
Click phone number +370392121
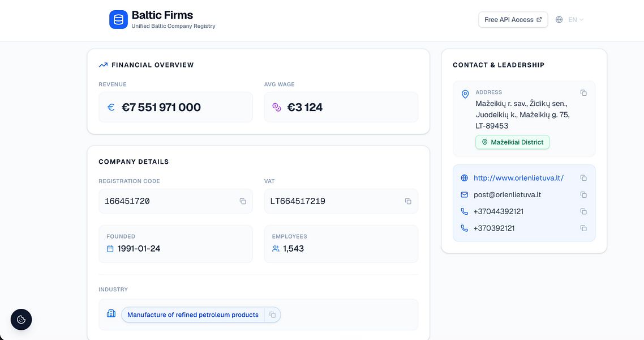(494, 228)
